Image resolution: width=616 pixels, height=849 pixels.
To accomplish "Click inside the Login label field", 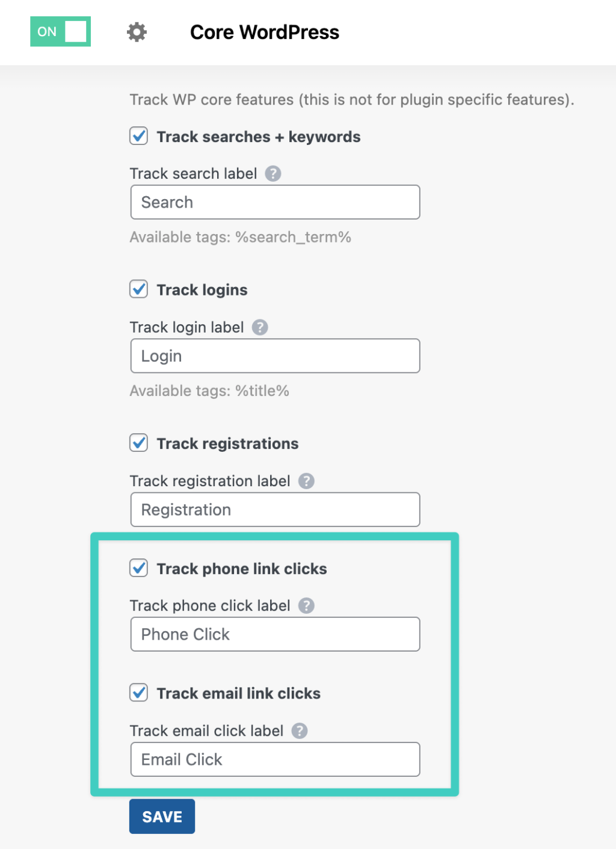I will [x=274, y=356].
